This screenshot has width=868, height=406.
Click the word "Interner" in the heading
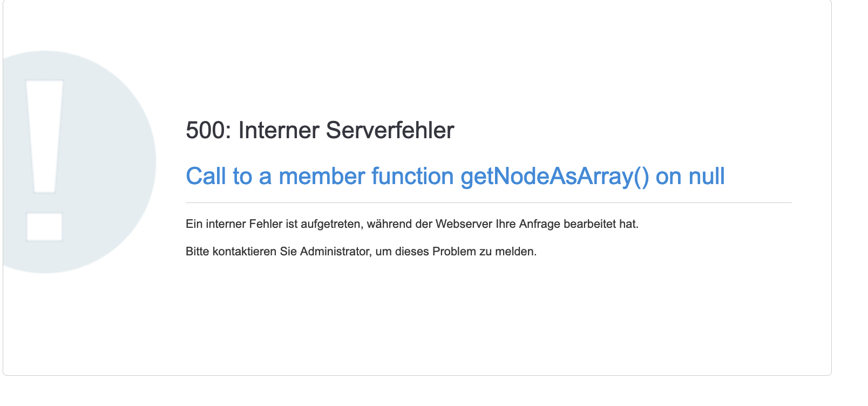(279, 131)
